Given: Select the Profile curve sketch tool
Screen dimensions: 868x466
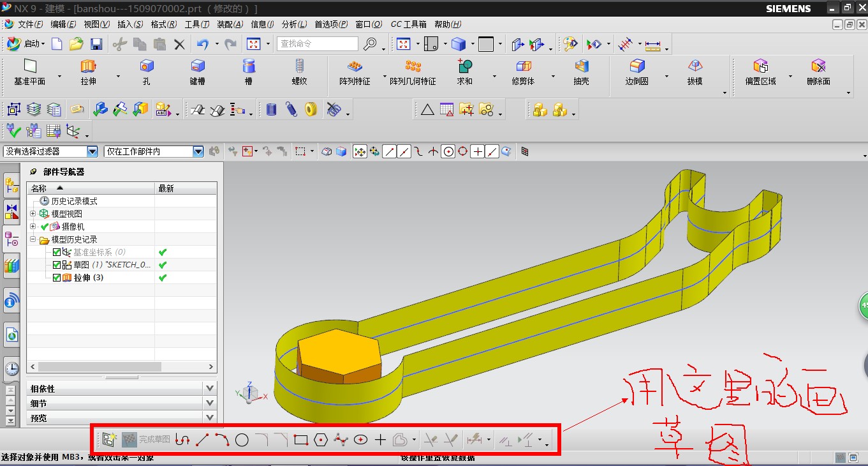Looking at the screenshot, I should click(x=182, y=440).
